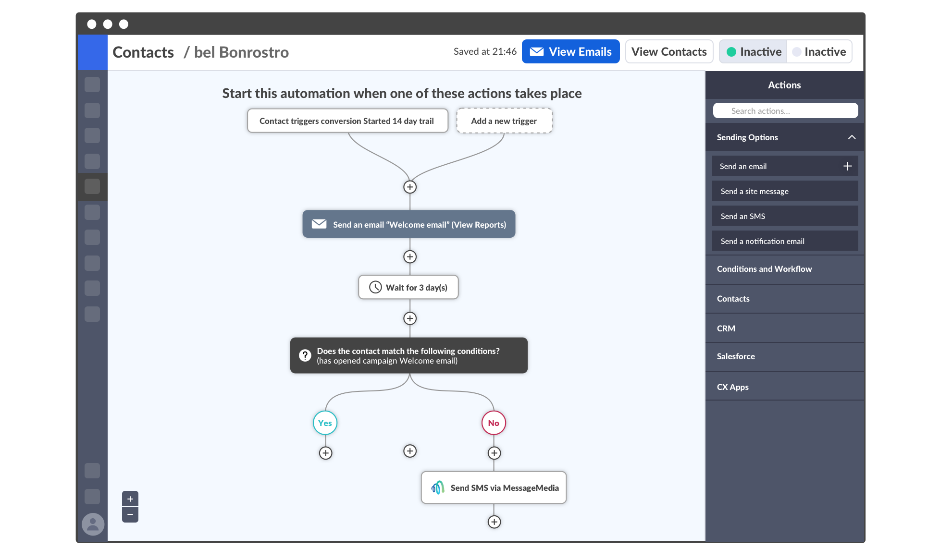940x560 pixels.
Task: Toggle the grey Inactive status option
Action: point(819,52)
